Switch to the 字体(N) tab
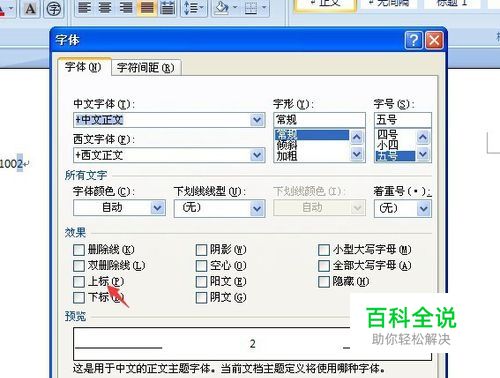 tap(83, 67)
